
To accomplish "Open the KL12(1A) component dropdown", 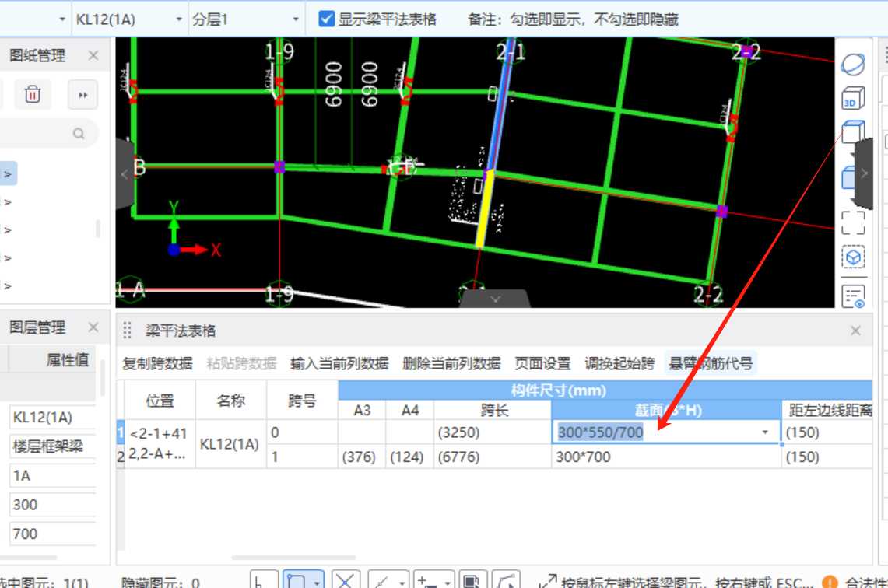I will pos(179,19).
